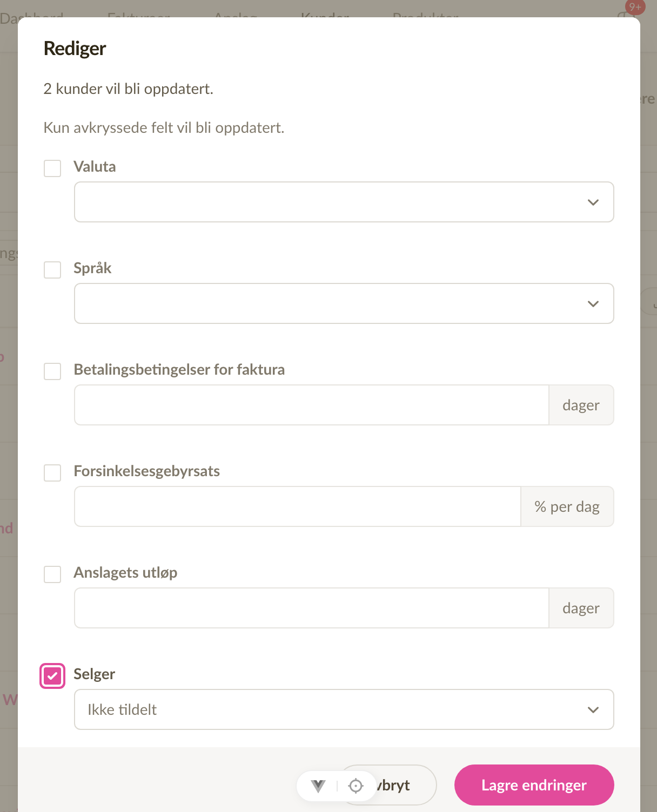
Task: Focus the Betalingsbetingelser dager input field
Action: tap(312, 405)
